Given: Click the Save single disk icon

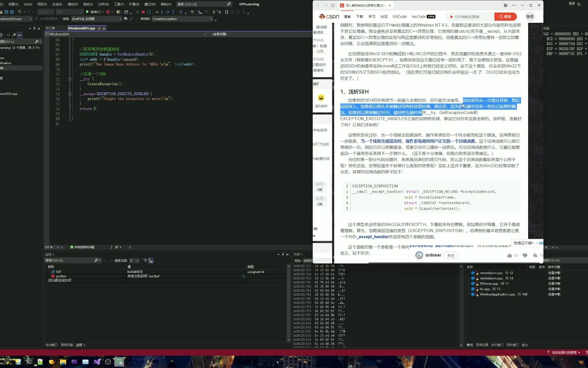Looking at the screenshot, I should [6, 12].
